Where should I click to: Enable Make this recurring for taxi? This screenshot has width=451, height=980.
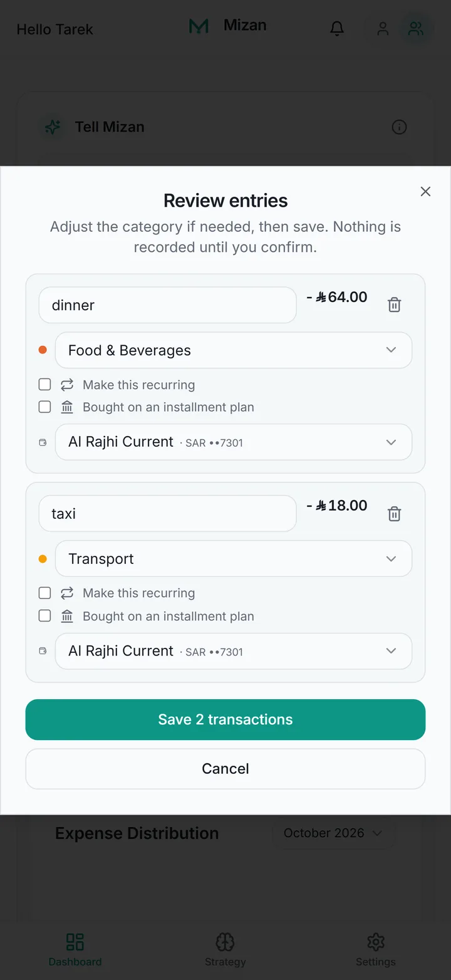point(44,593)
